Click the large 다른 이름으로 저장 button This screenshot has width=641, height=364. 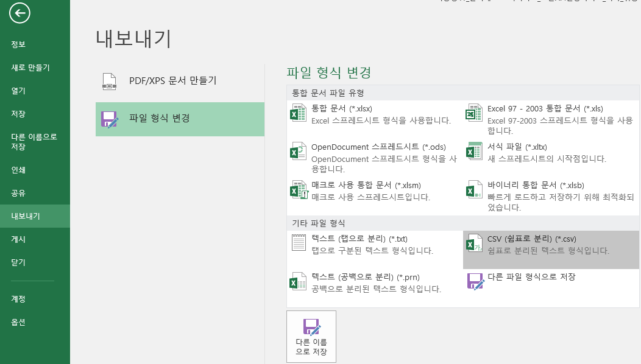(x=311, y=337)
